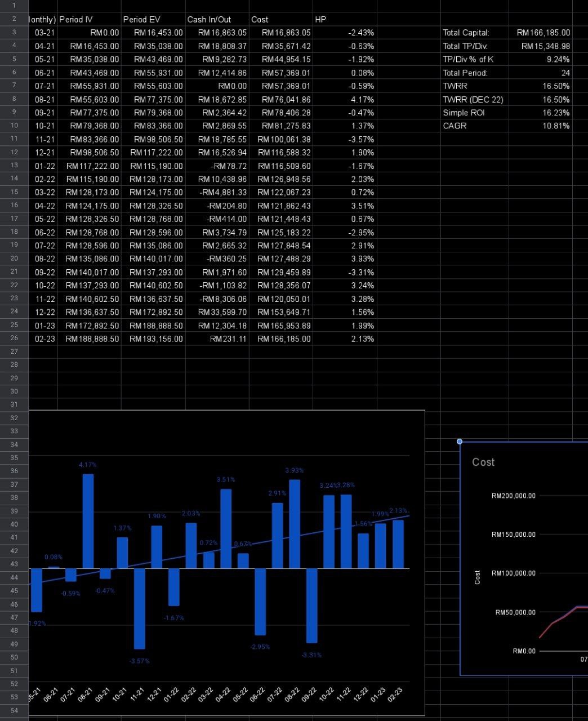588x721 pixels.
Task: Click the blue resize handle on the Cost chart
Action: (x=460, y=441)
